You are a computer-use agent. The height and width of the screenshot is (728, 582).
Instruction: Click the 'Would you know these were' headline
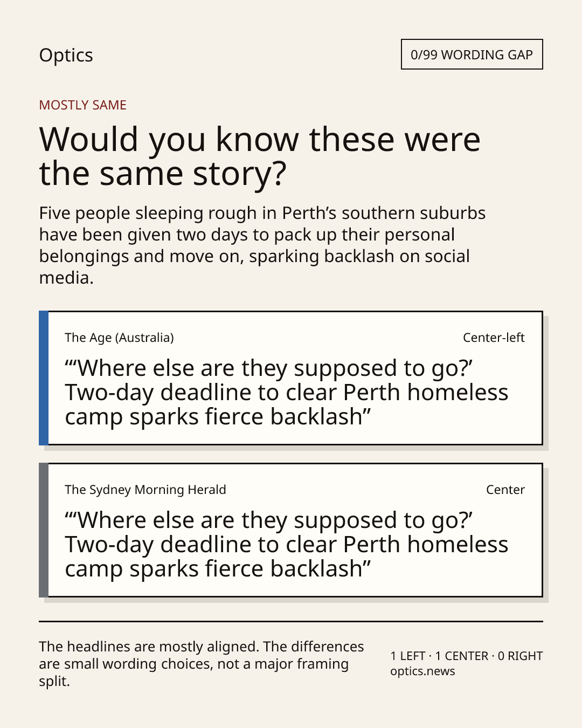pos(260,139)
